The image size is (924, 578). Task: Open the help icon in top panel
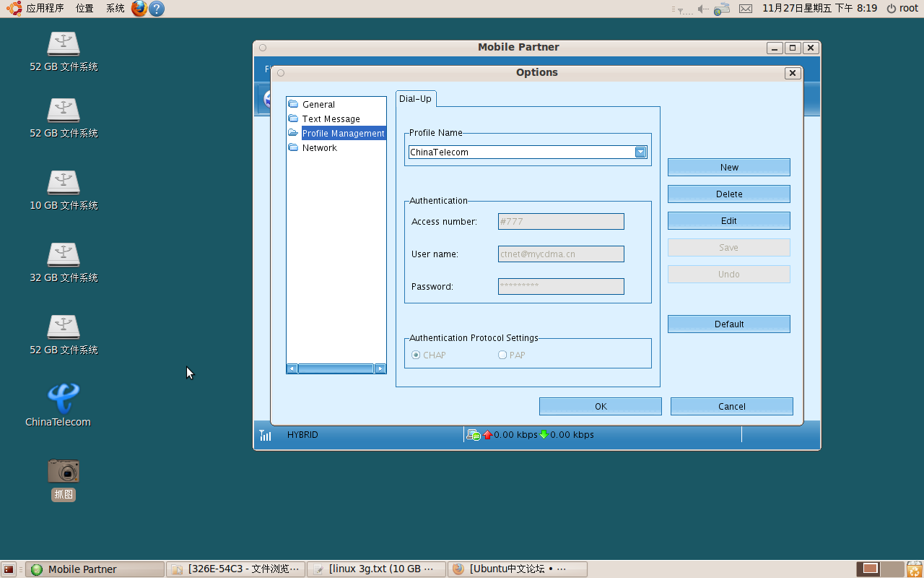coord(157,9)
